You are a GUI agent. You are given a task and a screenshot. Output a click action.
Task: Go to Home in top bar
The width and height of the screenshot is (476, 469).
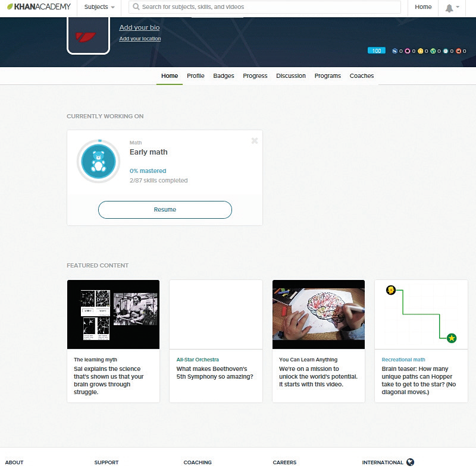423,7
